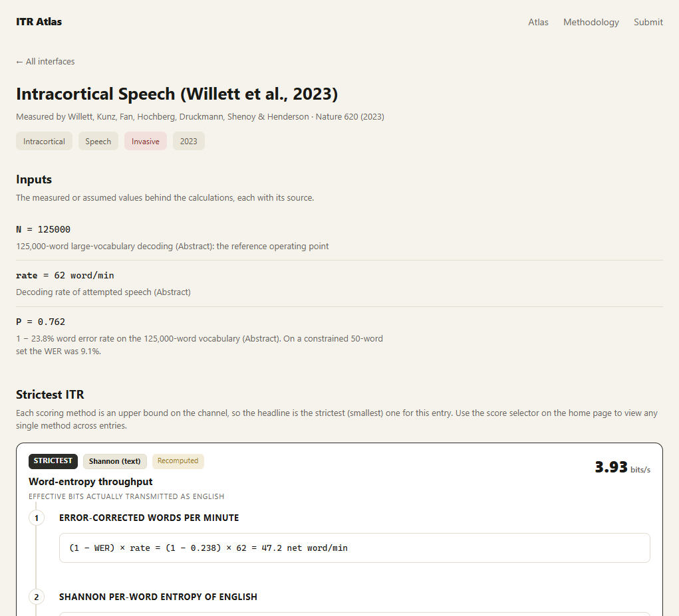
Task: Click the Speech tag chip
Action: (x=98, y=141)
